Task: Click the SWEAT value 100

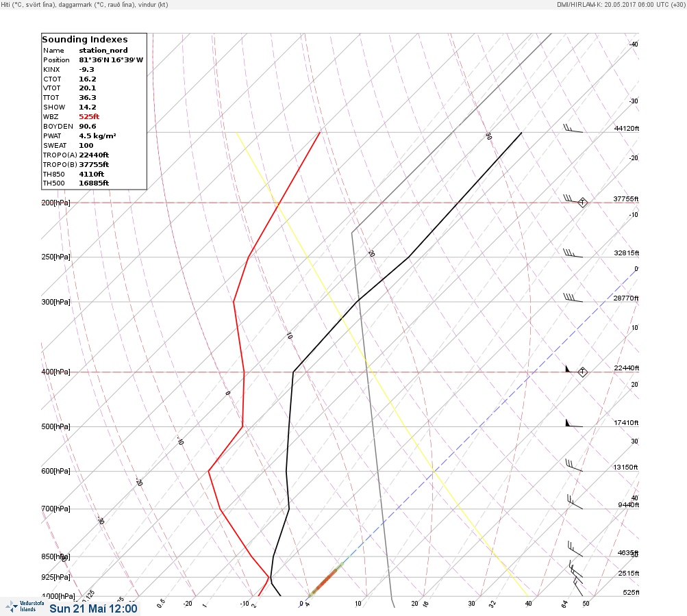Action: coord(86,146)
